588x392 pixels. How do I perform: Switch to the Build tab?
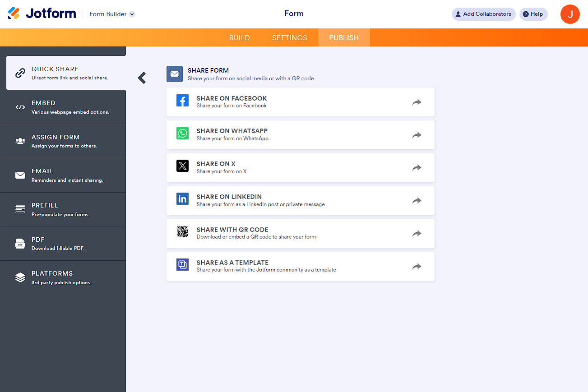click(239, 38)
